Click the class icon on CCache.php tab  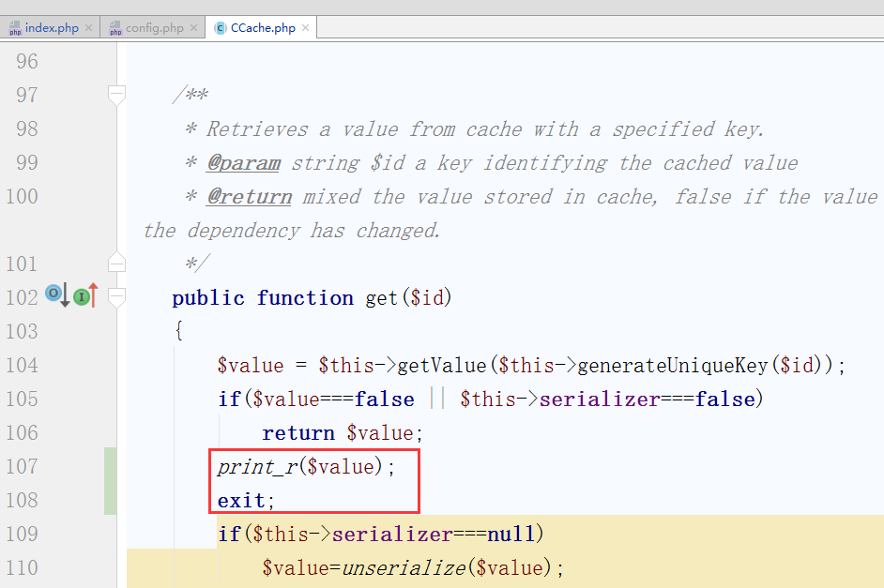(x=221, y=28)
